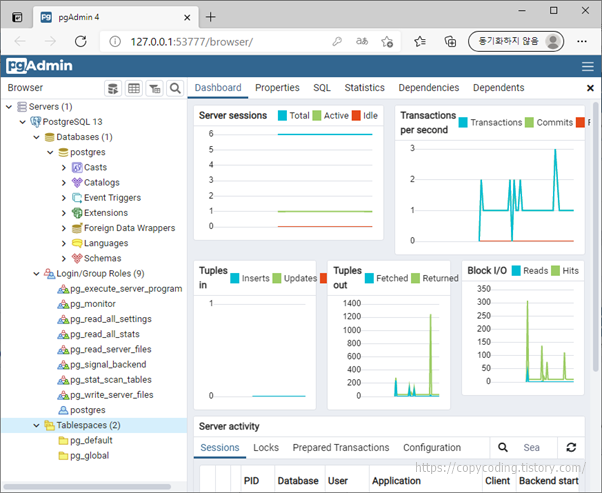This screenshot has width=602, height=493.
Task: Expand the Event Triggers node
Action: (64, 198)
